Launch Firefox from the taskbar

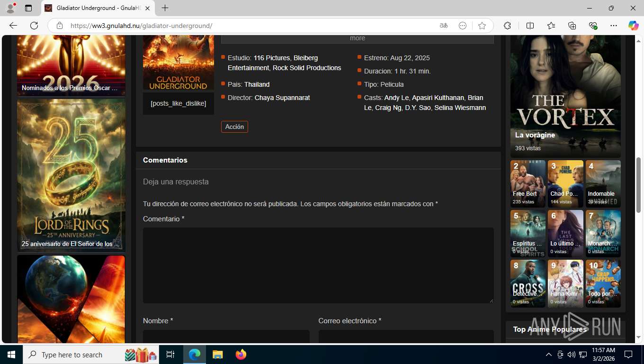click(x=241, y=355)
